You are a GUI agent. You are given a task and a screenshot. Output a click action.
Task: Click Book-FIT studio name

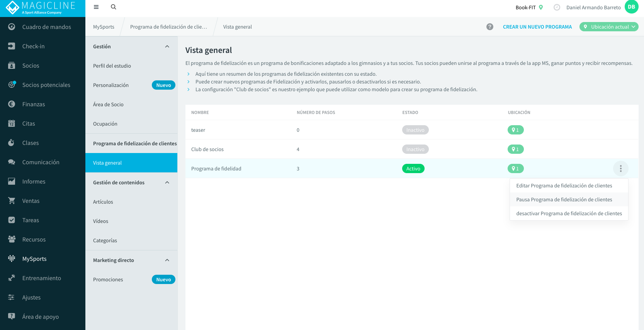point(525,7)
